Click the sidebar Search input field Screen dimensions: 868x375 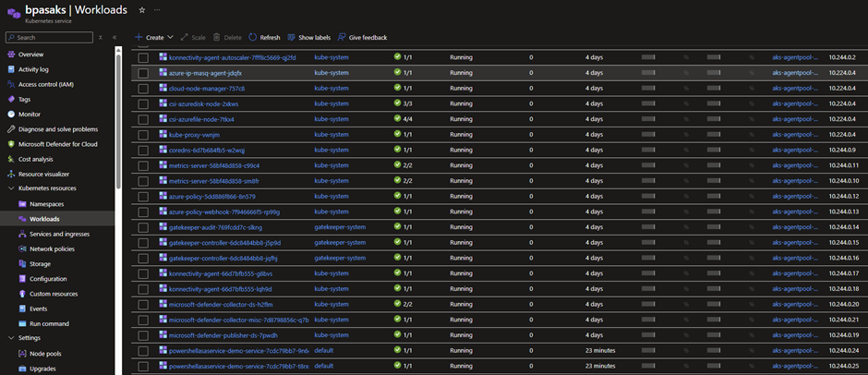click(51, 38)
